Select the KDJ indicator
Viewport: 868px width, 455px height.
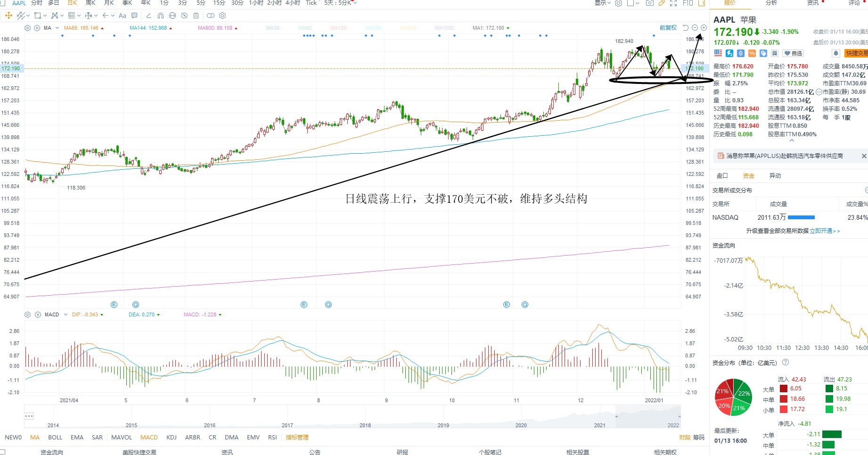(172, 438)
